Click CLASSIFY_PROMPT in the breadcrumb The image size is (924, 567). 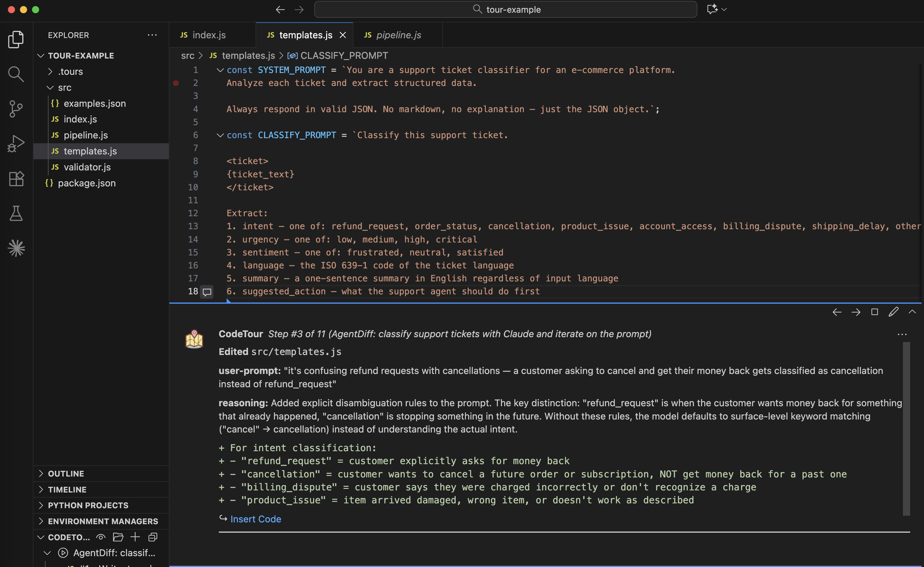pyautogui.click(x=344, y=55)
